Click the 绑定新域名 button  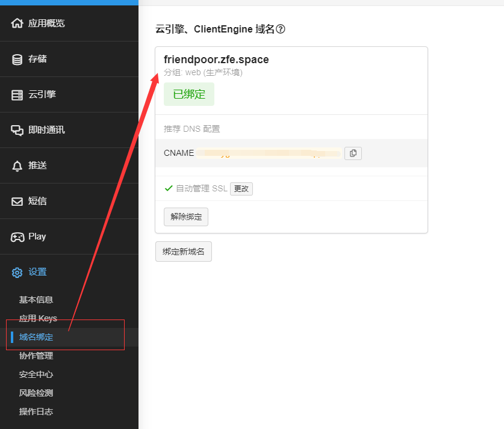point(184,252)
